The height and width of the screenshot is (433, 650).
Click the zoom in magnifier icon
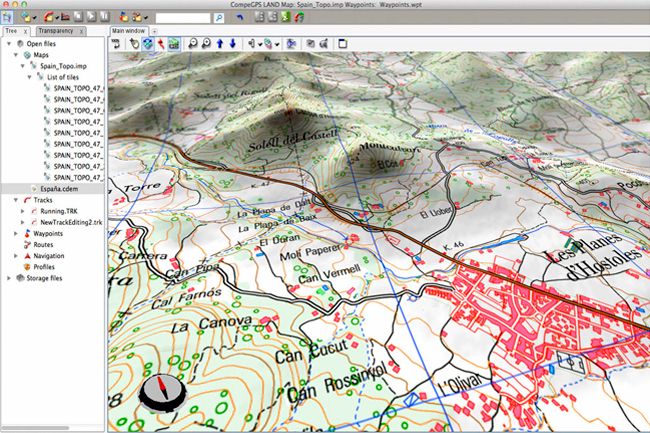tap(190, 44)
